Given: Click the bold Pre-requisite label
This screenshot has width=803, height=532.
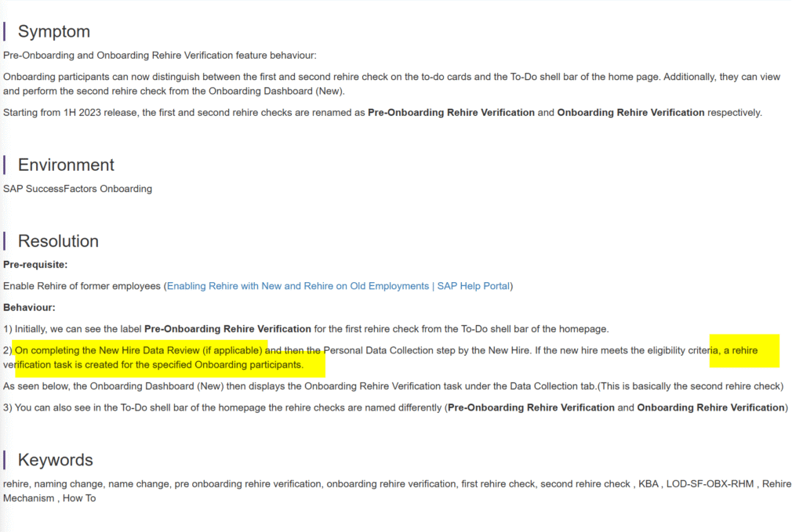Looking at the screenshot, I should point(35,265).
